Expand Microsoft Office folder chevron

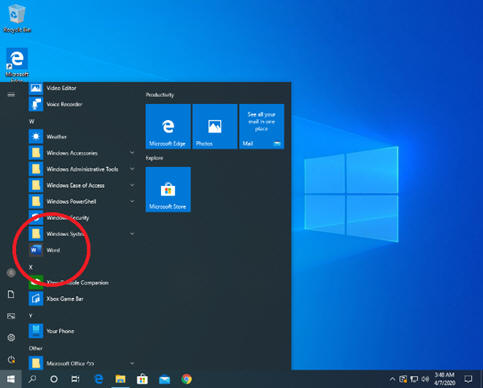click(x=132, y=363)
